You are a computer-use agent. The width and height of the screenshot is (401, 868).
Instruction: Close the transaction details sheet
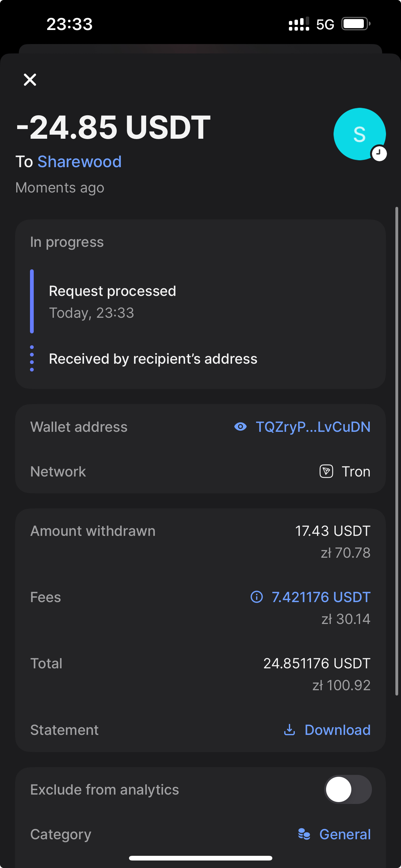pyautogui.click(x=30, y=80)
